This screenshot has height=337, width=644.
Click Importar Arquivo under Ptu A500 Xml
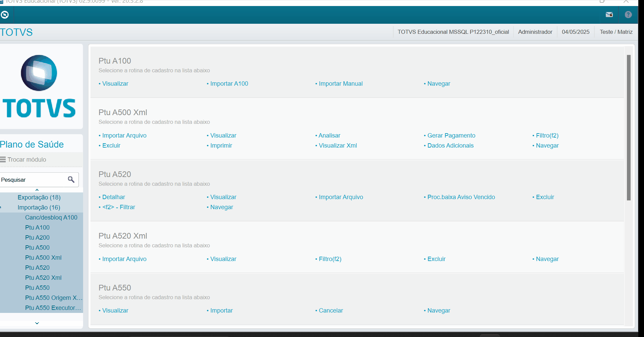[x=124, y=136]
